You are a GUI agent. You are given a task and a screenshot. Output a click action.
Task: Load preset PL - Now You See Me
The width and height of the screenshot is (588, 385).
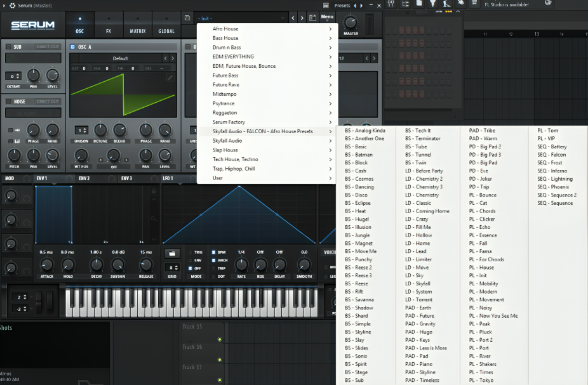point(493,316)
